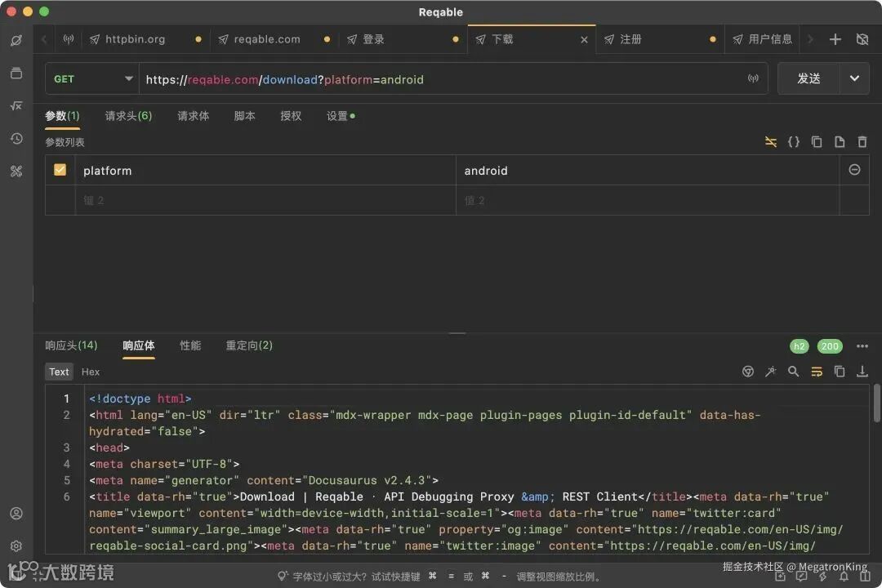Click the 键 2 empty key field
Viewport: 882px width, 588px height.
[265, 200]
